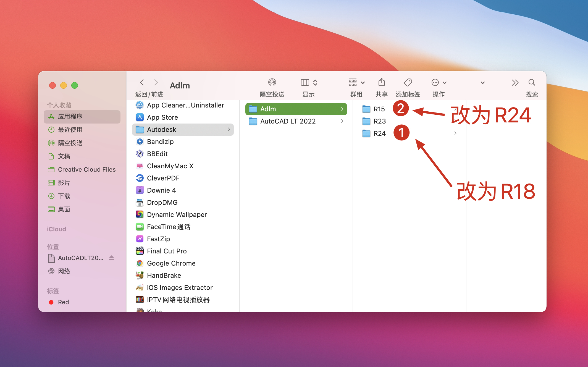The height and width of the screenshot is (367, 588).
Task: Open the Network location in sidebar
Action: (64, 271)
